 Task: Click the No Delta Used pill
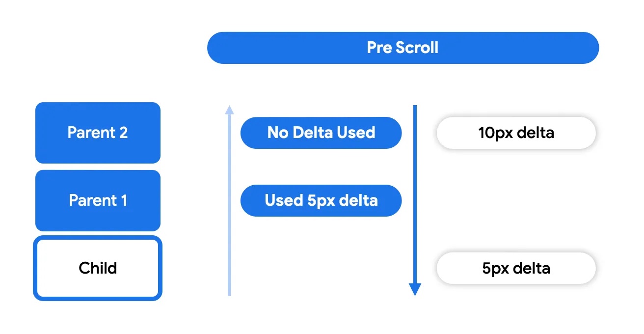click(321, 133)
